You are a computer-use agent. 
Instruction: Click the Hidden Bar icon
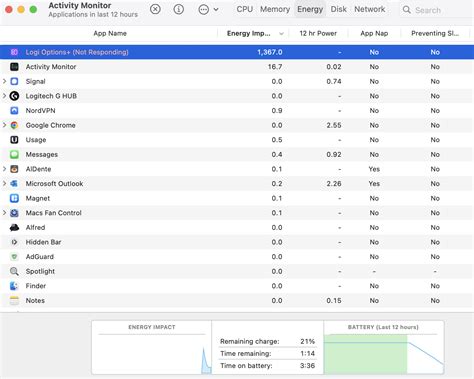(14, 242)
